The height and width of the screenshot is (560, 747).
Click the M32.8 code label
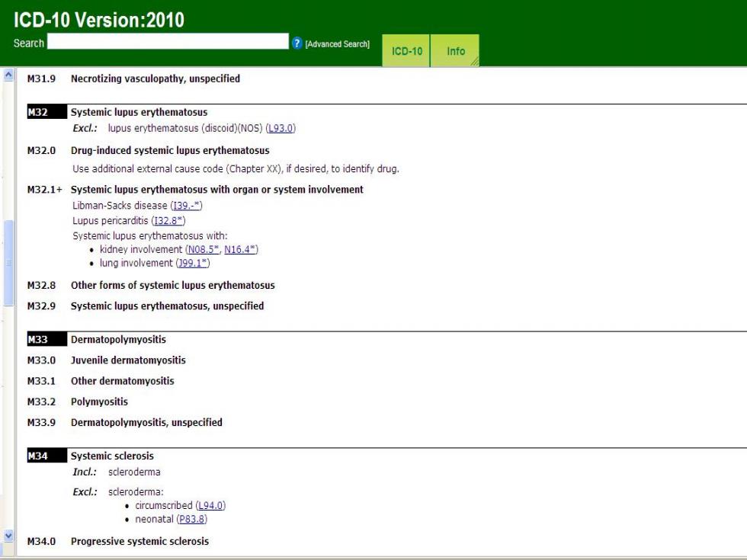click(41, 285)
